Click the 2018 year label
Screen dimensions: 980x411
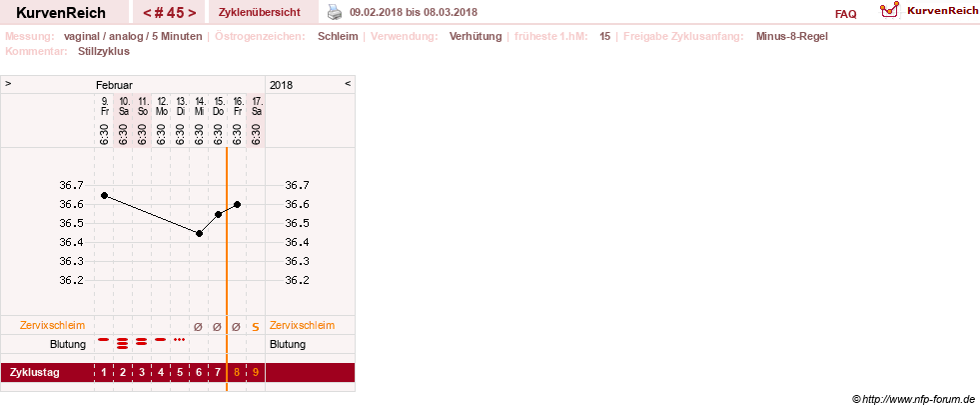(x=281, y=85)
